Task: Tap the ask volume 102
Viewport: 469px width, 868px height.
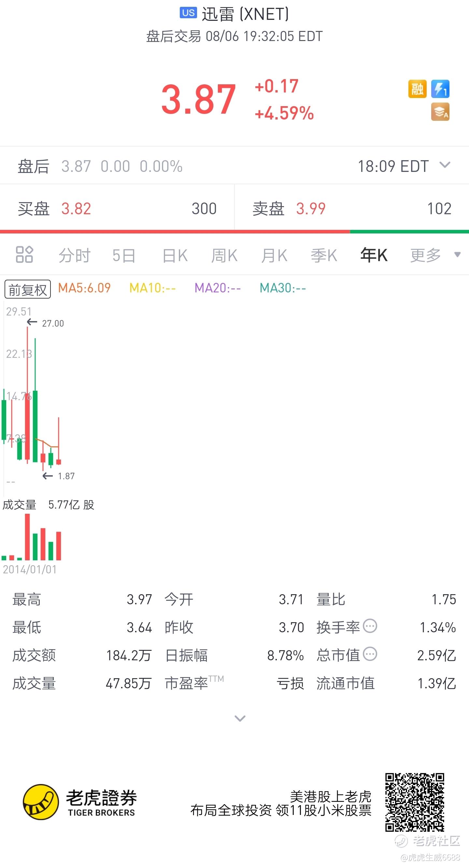Action: (439, 209)
